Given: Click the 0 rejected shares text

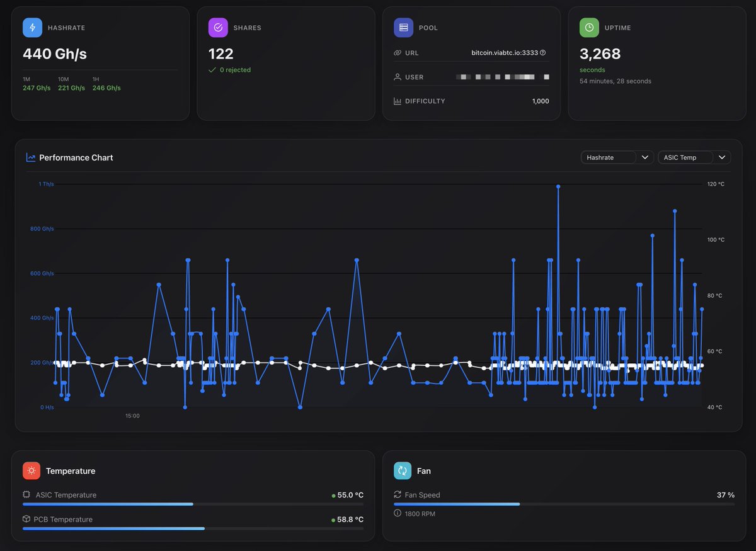Looking at the screenshot, I should pyautogui.click(x=235, y=70).
